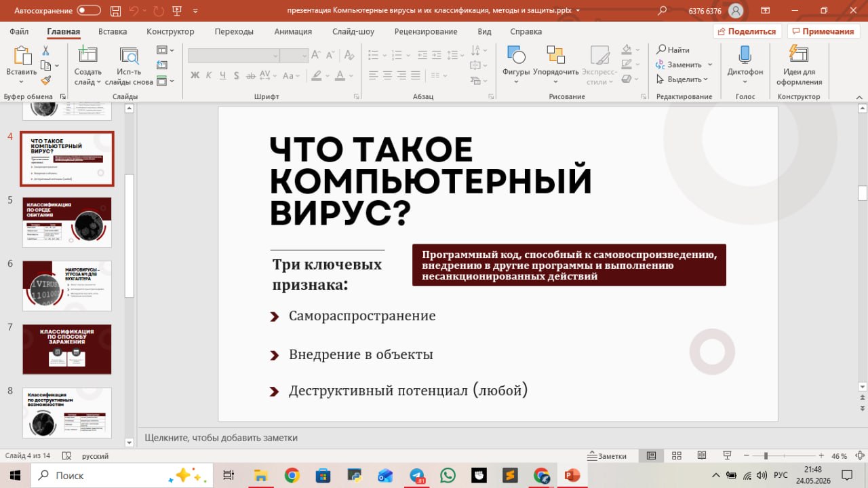
Task: Toggle Notes (Заметки) pane in status bar
Action: click(x=608, y=456)
